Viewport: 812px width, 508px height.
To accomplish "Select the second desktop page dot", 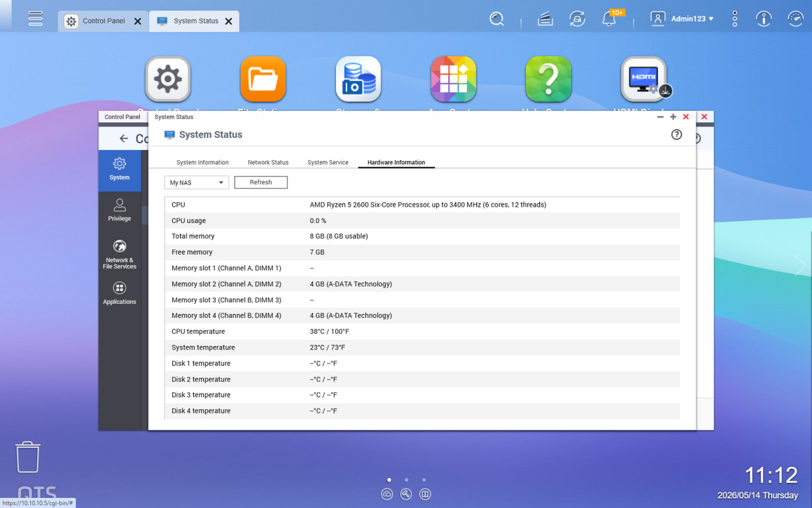I will pyautogui.click(x=407, y=480).
